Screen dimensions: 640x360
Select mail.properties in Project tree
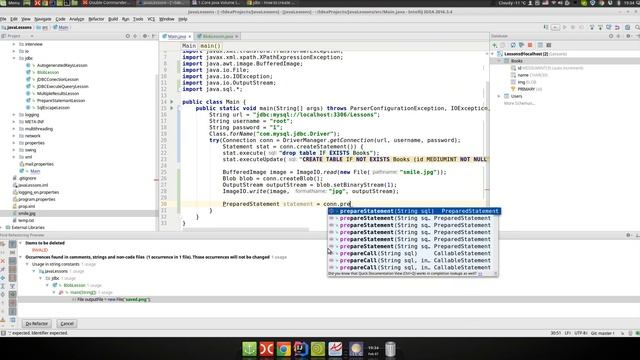pos(39,164)
